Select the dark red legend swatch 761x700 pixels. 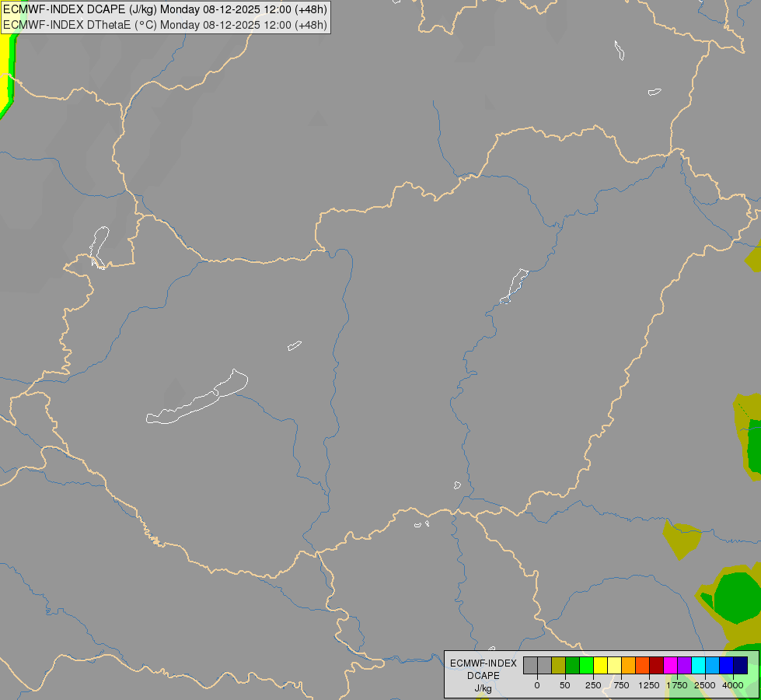click(657, 666)
